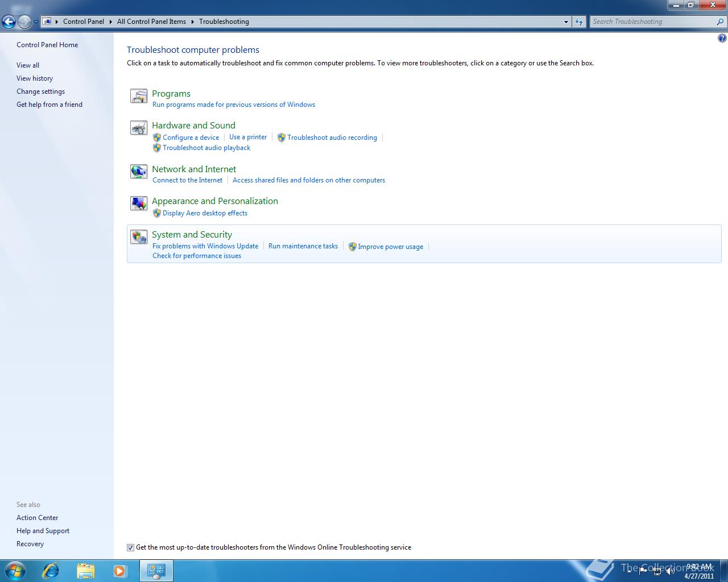
Task: Click the Search Troubleshooting input field
Action: (x=653, y=22)
